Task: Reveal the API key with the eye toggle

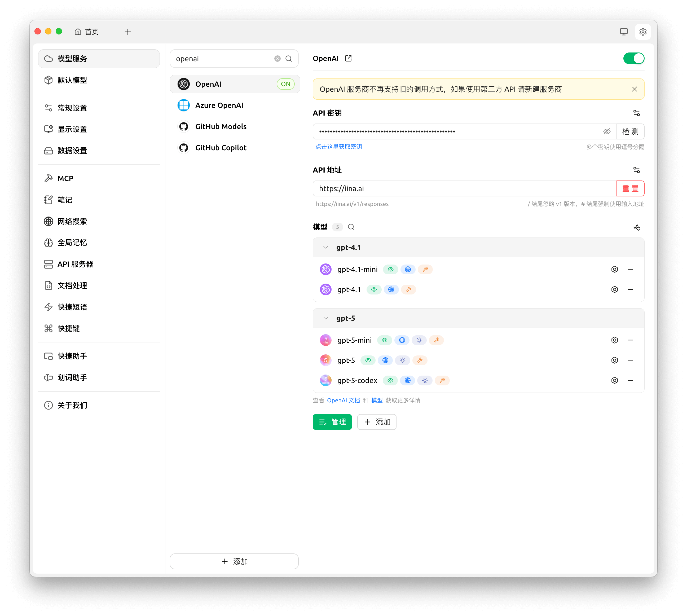Action: (x=607, y=131)
